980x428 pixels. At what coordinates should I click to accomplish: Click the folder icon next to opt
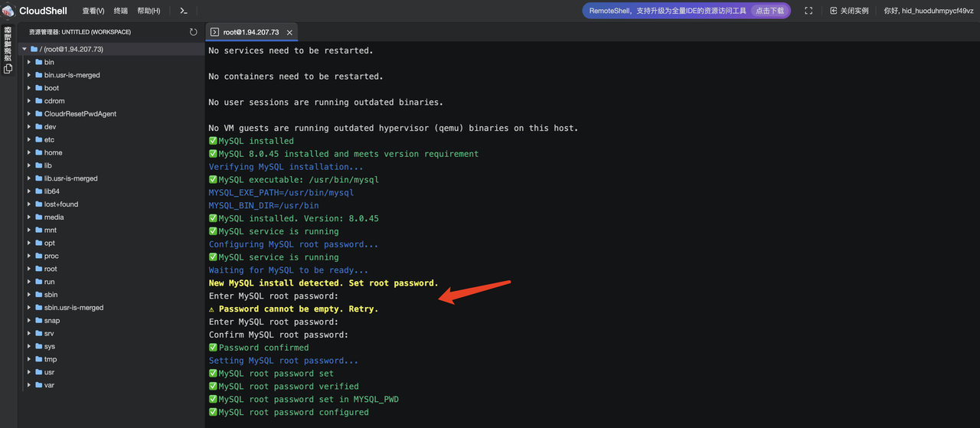point(38,243)
